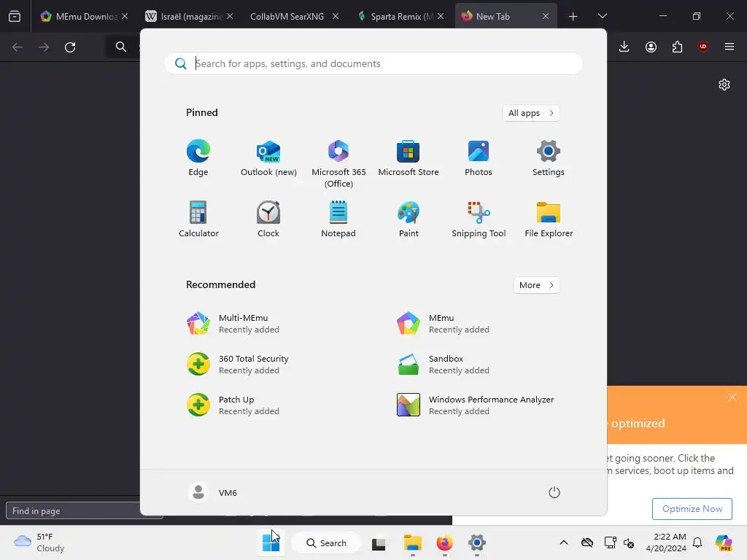This screenshot has width=747, height=560.
Task: Click the network display tray icon
Action: [610, 542]
